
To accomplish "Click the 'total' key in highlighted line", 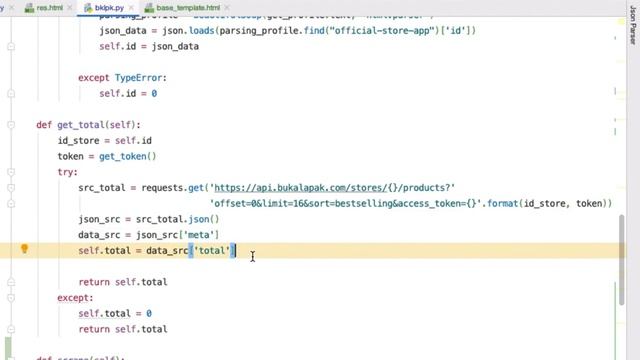I will click(212, 251).
